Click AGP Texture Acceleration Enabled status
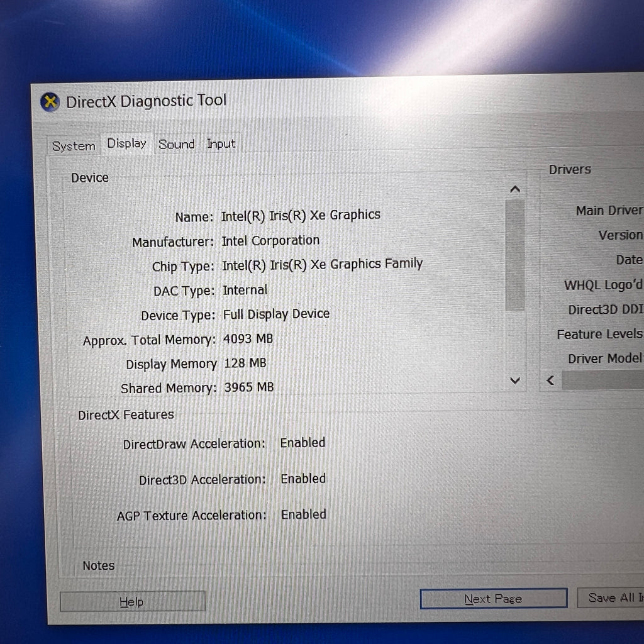Image resolution: width=644 pixels, height=644 pixels. tap(304, 514)
